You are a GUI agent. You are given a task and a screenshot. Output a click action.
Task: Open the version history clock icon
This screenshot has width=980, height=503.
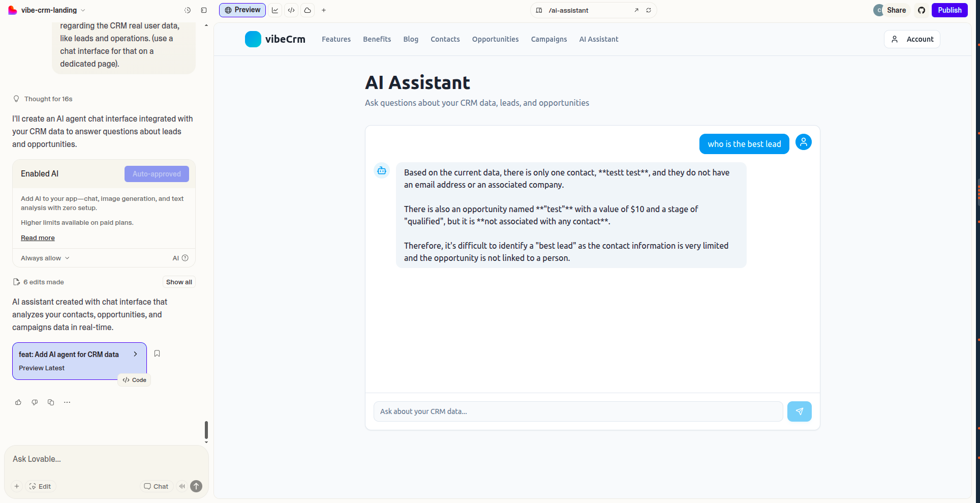click(x=188, y=10)
